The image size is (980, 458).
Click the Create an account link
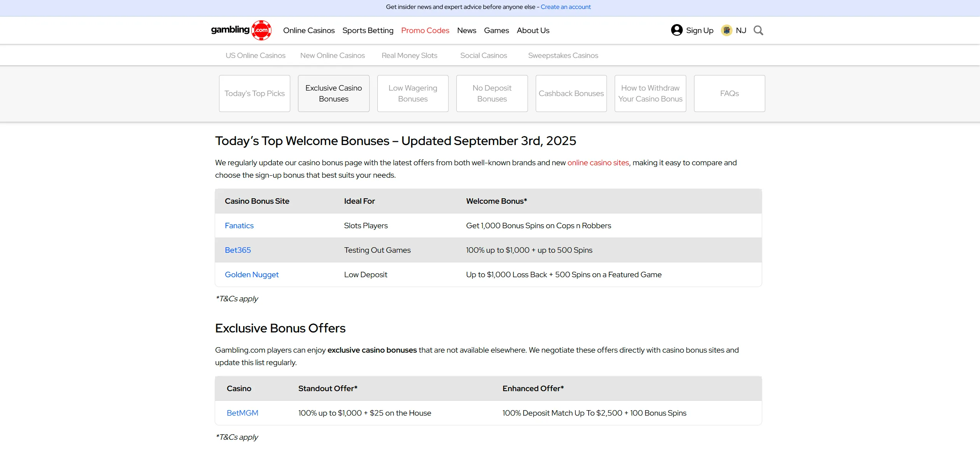566,7
